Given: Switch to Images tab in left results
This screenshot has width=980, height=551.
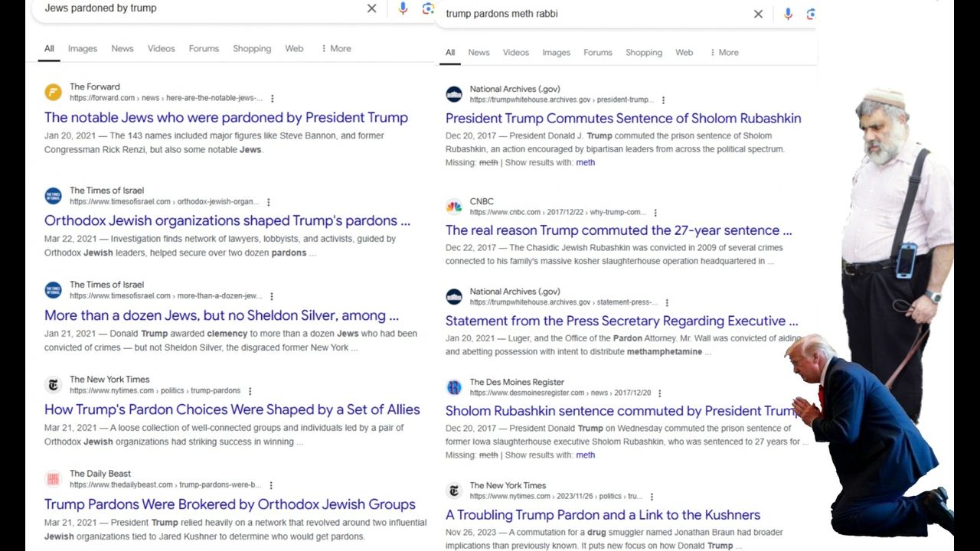Looking at the screenshot, I should pos(83,48).
